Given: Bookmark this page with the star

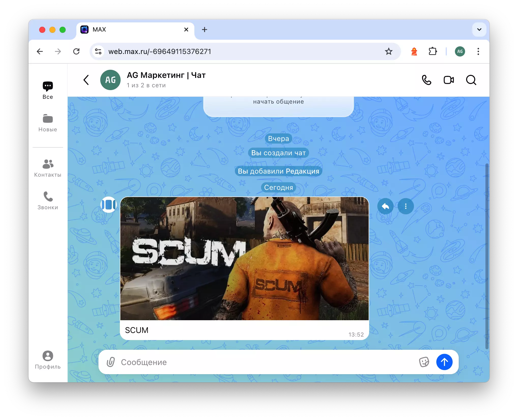Looking at the screenshot, I should (388, 51).
